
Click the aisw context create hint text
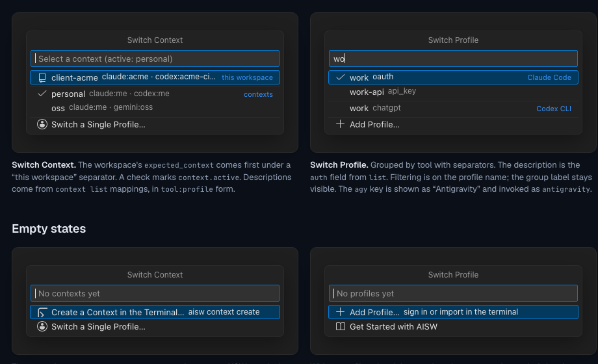224,312
